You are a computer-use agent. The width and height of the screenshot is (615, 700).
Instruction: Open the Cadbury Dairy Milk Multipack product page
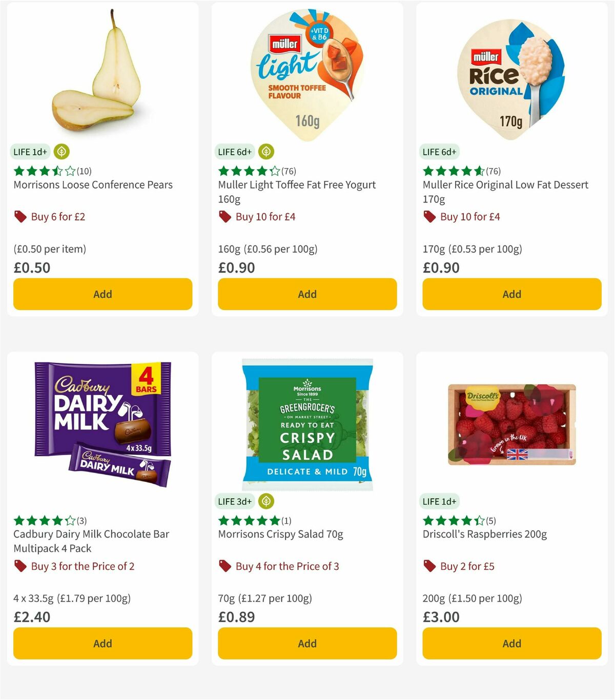click(91, 541)
